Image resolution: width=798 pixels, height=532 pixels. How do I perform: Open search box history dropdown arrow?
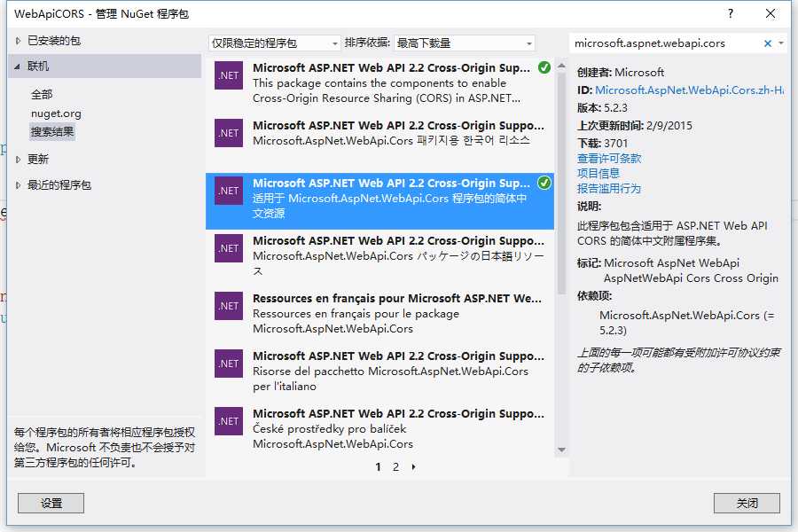pos(781,43)
